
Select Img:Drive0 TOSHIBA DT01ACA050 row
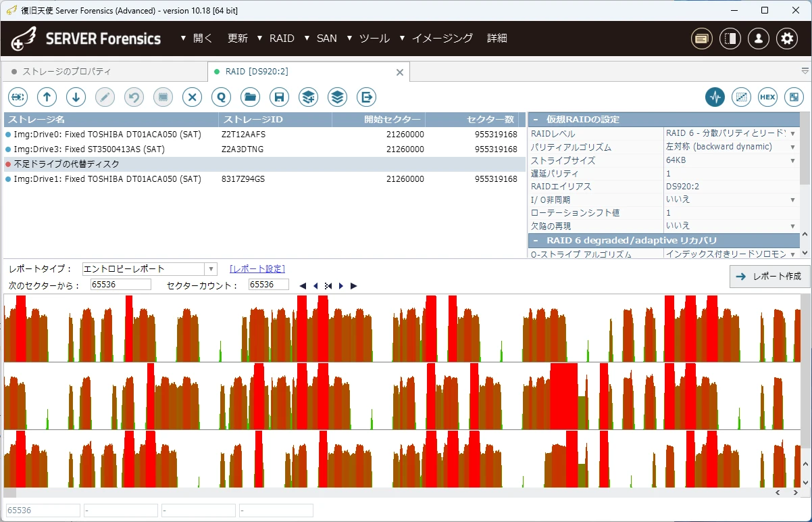(265, 135)
